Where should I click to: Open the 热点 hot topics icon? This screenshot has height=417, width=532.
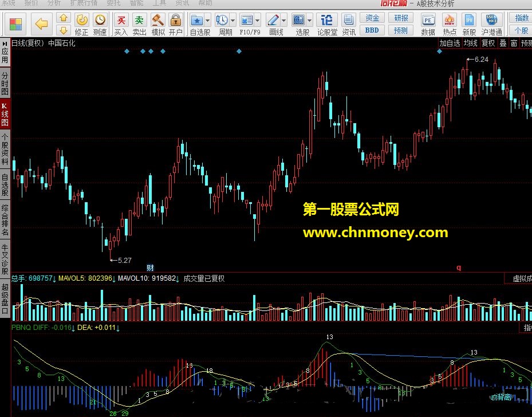point(450,19)
